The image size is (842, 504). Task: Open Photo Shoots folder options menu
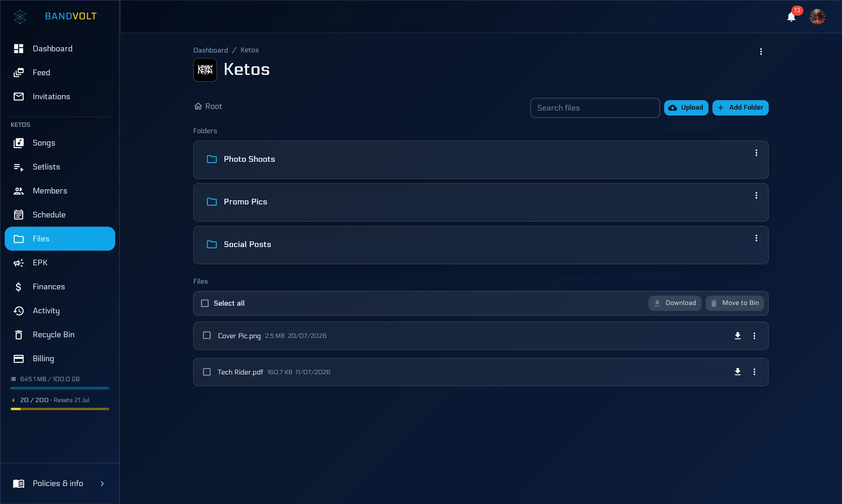point(756,153)
